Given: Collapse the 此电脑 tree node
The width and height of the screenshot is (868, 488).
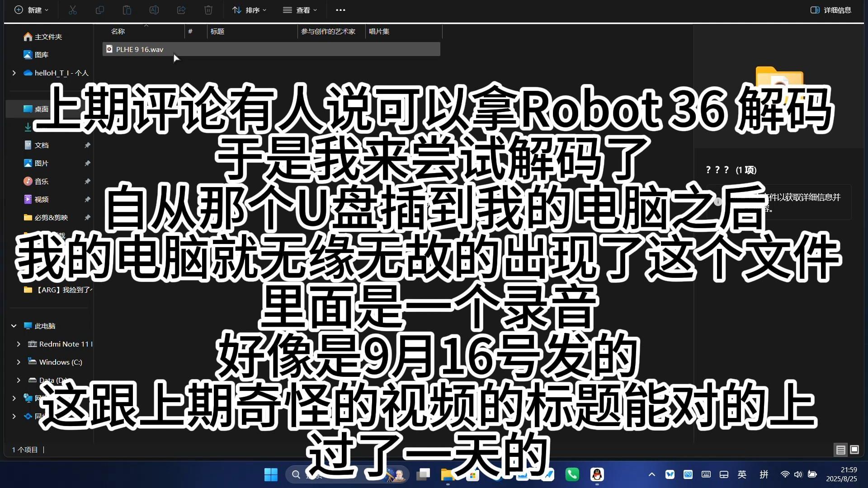Looking at the screenshot, I should click(x=14, y=325).
